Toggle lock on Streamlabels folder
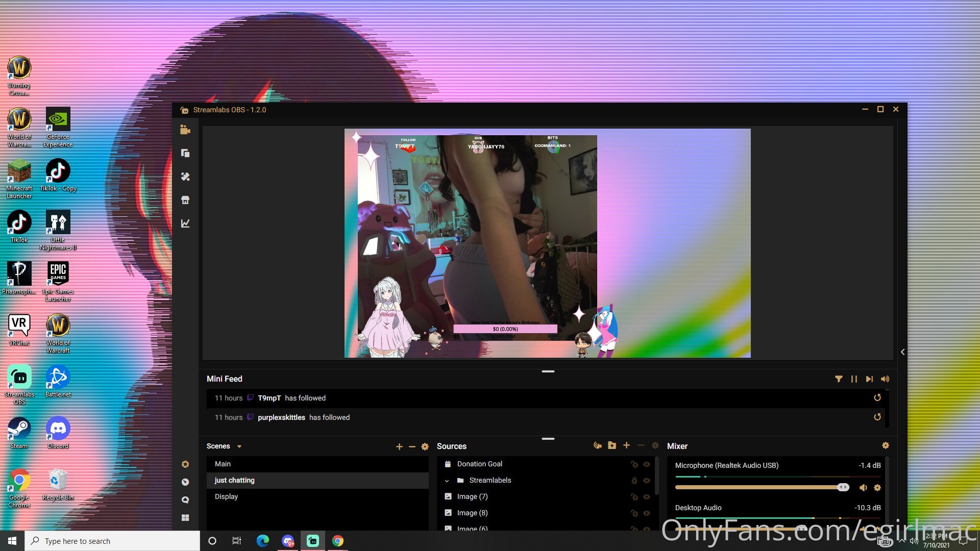 click(x=634, y=481)
